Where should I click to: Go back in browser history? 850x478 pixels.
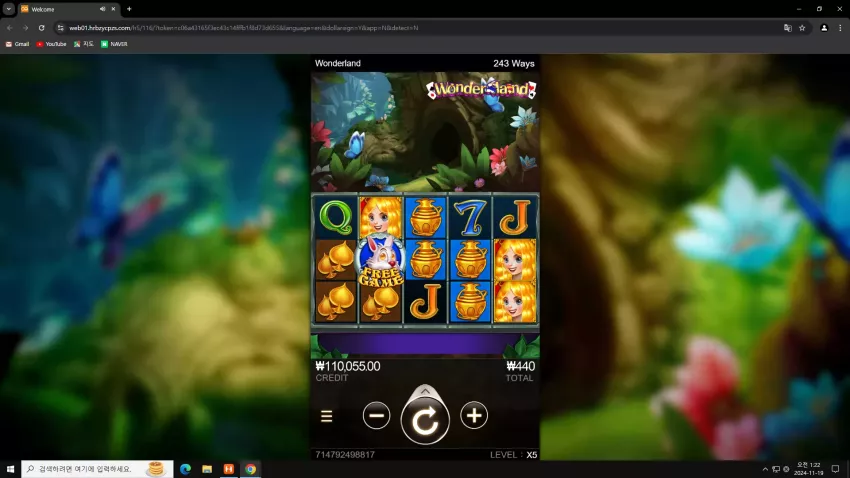[x=10, y=28]
